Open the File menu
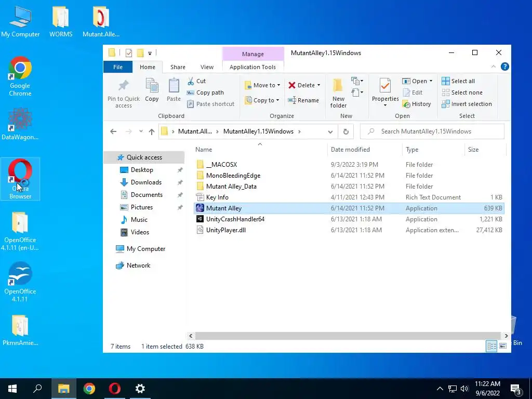This screenshot has width=532, height=399. [118, 67]
